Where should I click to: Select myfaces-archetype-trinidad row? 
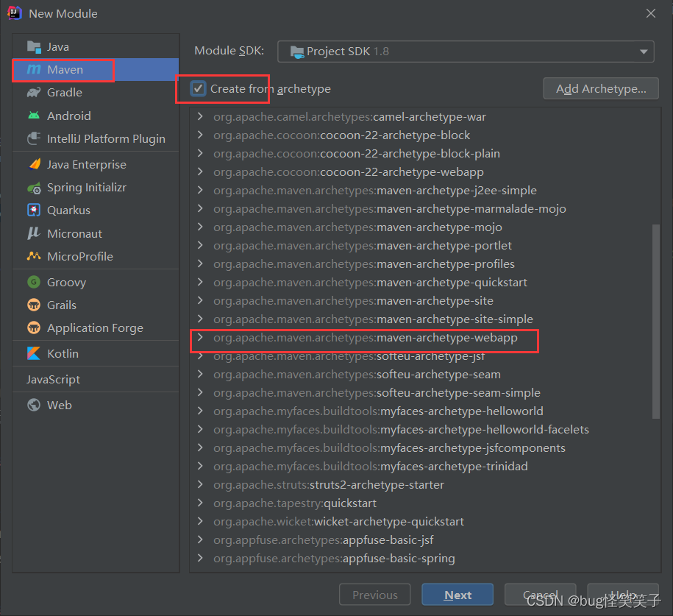(x=425, y=467)
